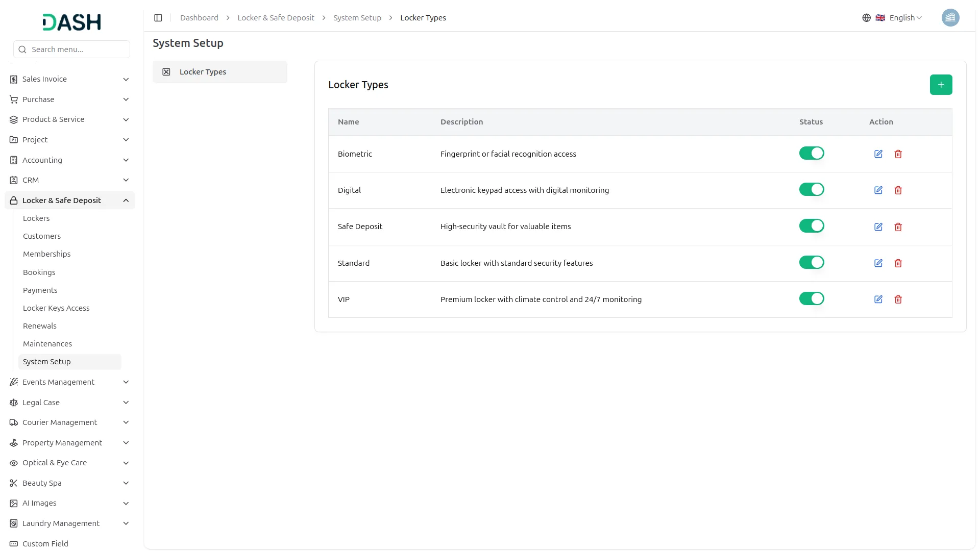Open the Memberships page
980x551 pixels.
click(x=46, y=254)
